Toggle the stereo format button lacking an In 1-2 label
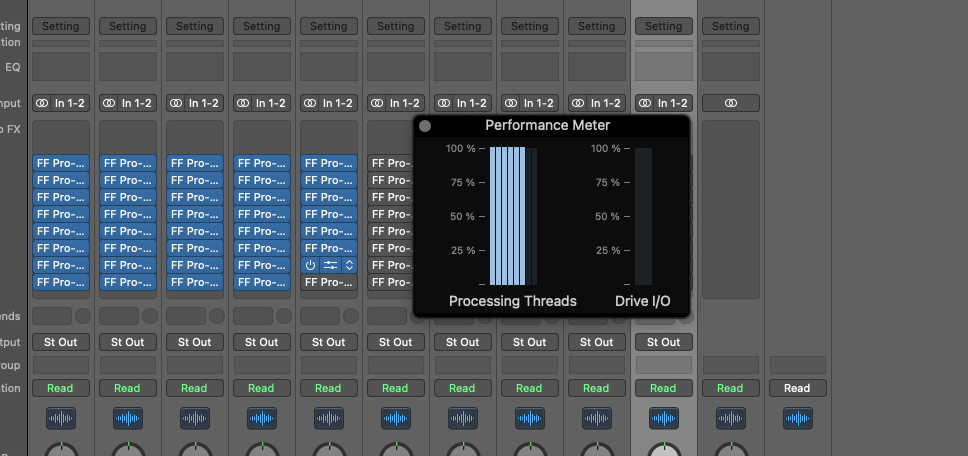This screenshot has width=968, height=456. point(731,103)
